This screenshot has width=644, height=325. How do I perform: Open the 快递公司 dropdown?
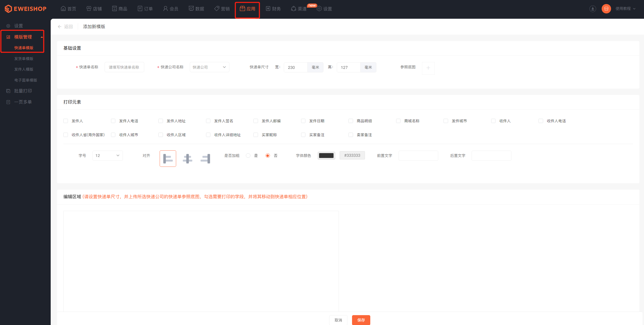click(209, 67)
